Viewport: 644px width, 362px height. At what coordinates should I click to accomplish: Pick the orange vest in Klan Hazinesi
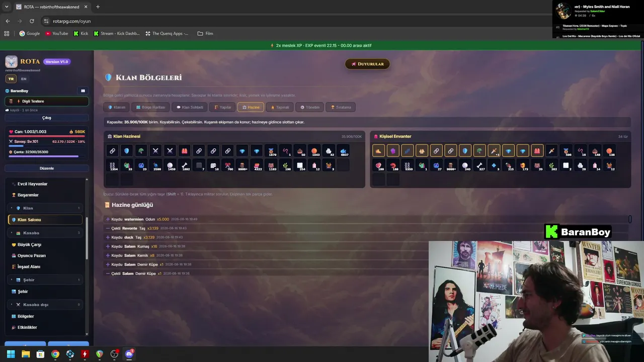(185, 151)
